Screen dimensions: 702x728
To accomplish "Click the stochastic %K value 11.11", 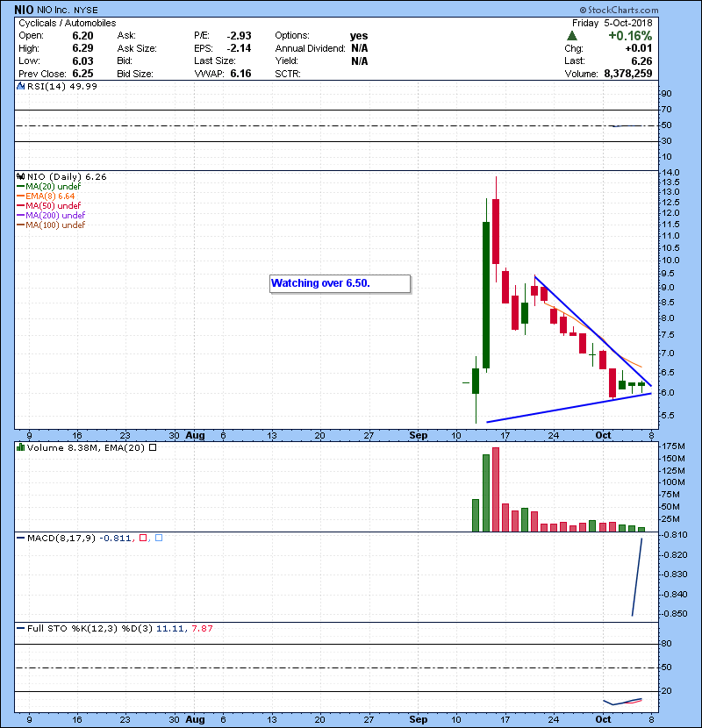I will [x=170, y=629].
